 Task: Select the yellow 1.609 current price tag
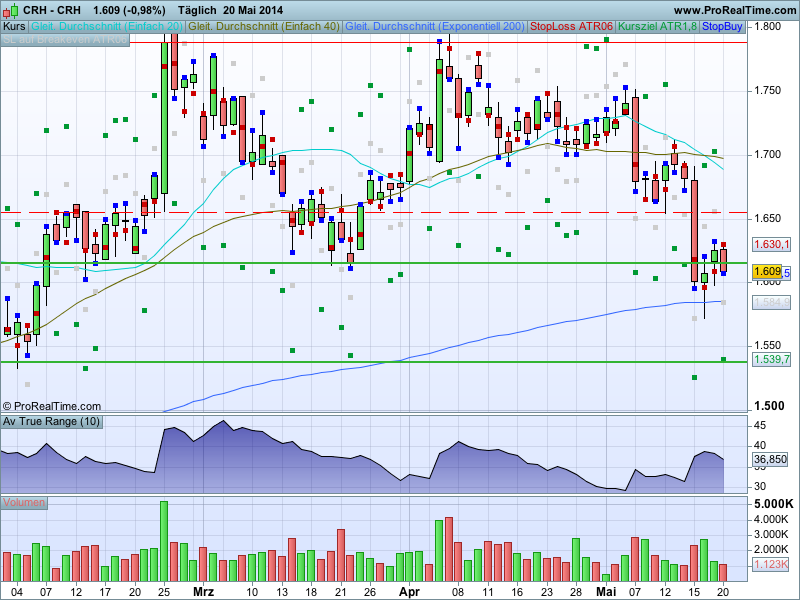pos(767,271)
